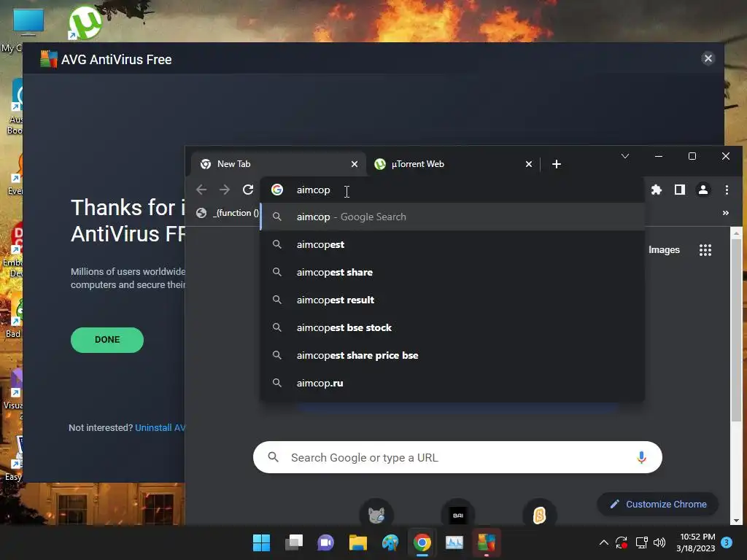Screen dimensions: 747x560
Task: Select 'aimcopest bse stock' suggestion
Action: 452,327
